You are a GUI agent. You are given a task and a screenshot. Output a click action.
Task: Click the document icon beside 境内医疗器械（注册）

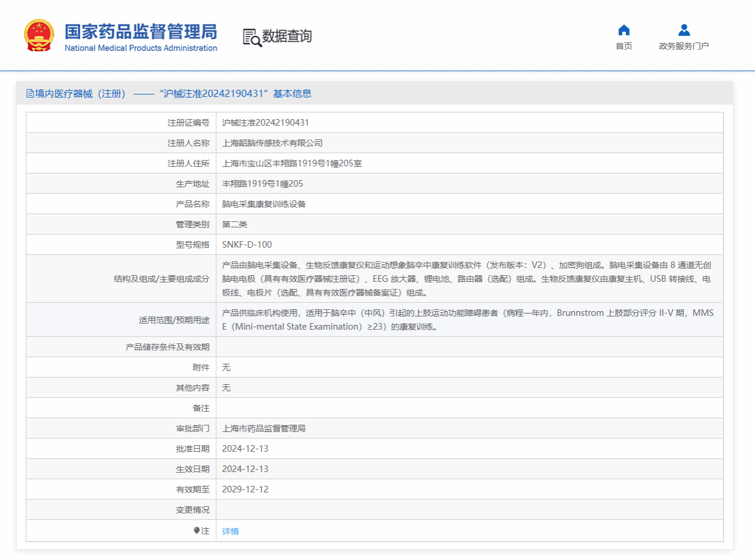30,93
